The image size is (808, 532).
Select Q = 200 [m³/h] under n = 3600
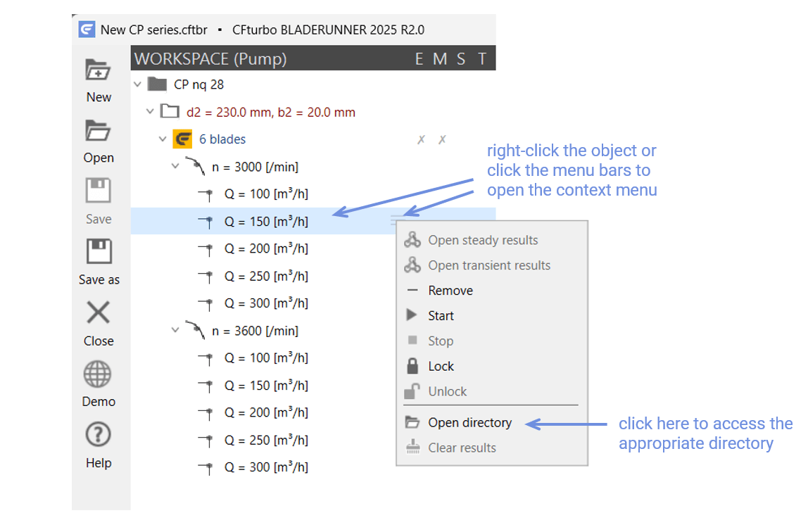(x=266, y=412)
